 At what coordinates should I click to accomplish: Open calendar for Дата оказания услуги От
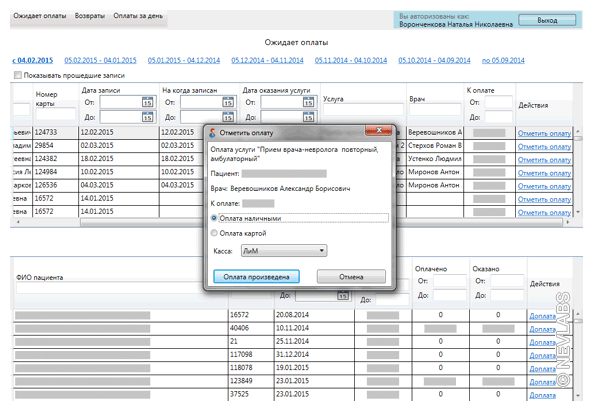308,102
